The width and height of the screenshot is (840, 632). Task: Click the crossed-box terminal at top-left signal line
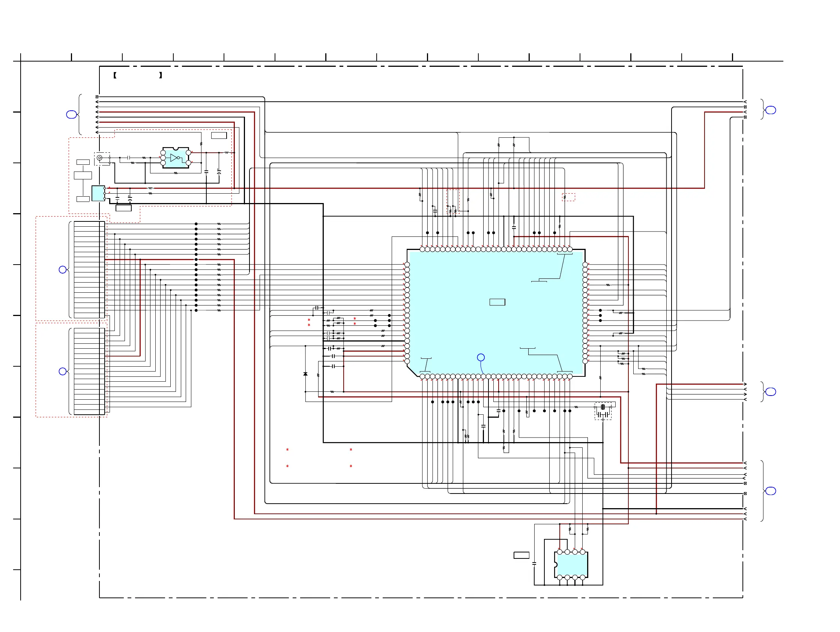tap(97, 97)
